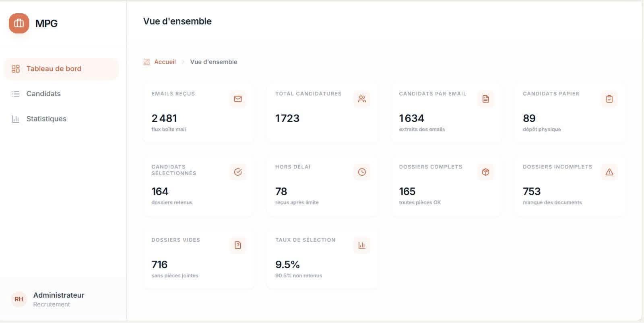This screenshot has height=323, width=644.
Task: Click the bar chart icon on Taux de sélection
Action: pyautogui.click(x=362, y=245)
